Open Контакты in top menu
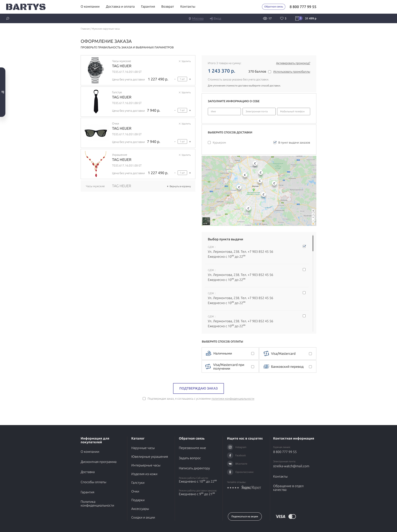 [x=188, y=6]
